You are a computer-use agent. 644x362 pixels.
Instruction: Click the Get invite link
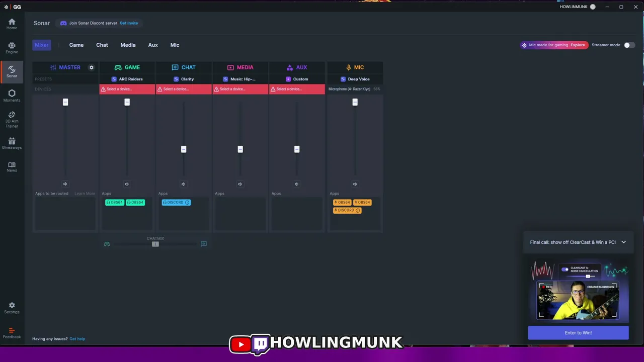[129, 23]
